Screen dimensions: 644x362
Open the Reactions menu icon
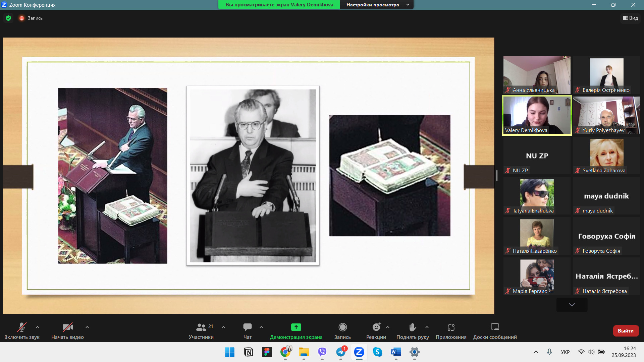pos(376,327)
